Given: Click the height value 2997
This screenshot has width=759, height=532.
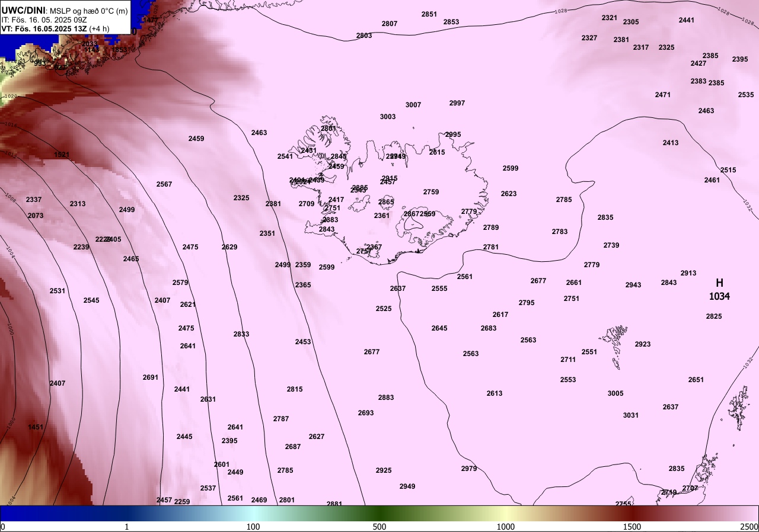Looking at the screenshot, I should pyautogui.click(x=457, y=103).
